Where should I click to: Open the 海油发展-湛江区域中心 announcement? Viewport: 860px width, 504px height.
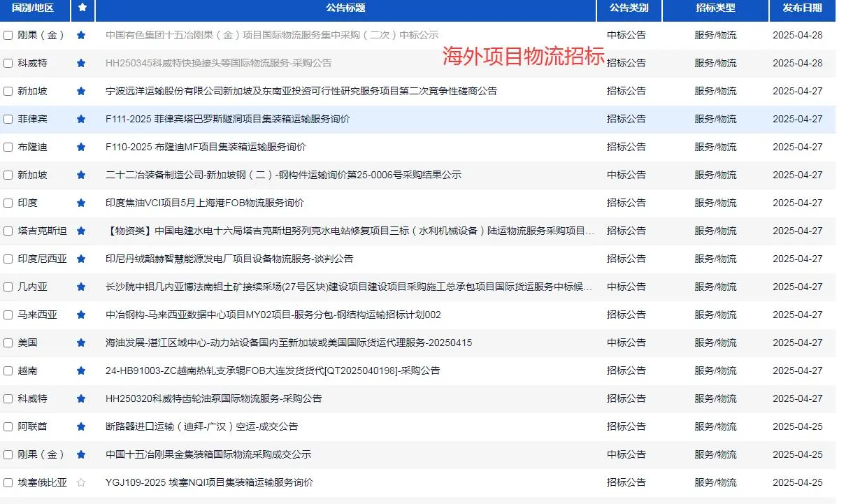click(x=287, y=343)
